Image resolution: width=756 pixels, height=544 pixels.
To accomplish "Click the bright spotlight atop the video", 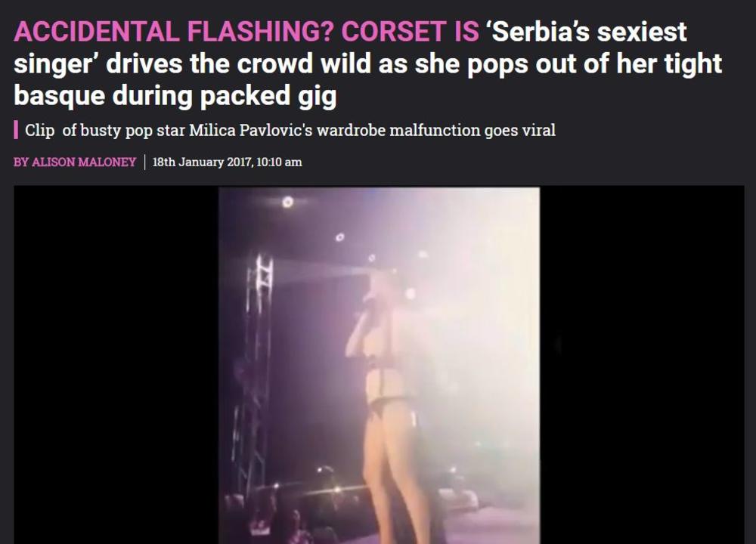I will pos(287,202).
